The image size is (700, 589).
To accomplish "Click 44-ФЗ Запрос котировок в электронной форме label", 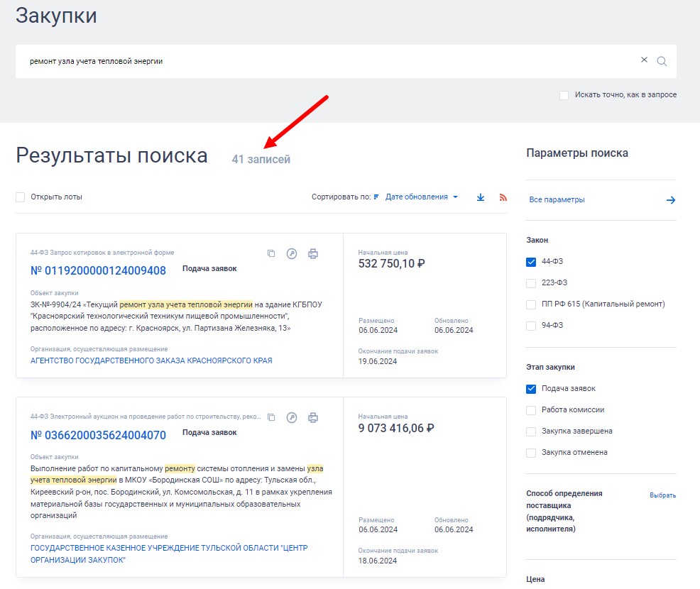I will pos(102,253).
